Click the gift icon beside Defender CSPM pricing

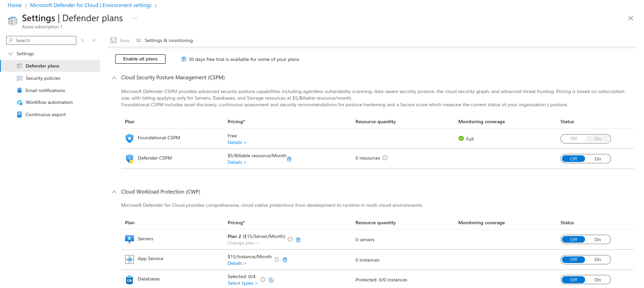[289, 159]
